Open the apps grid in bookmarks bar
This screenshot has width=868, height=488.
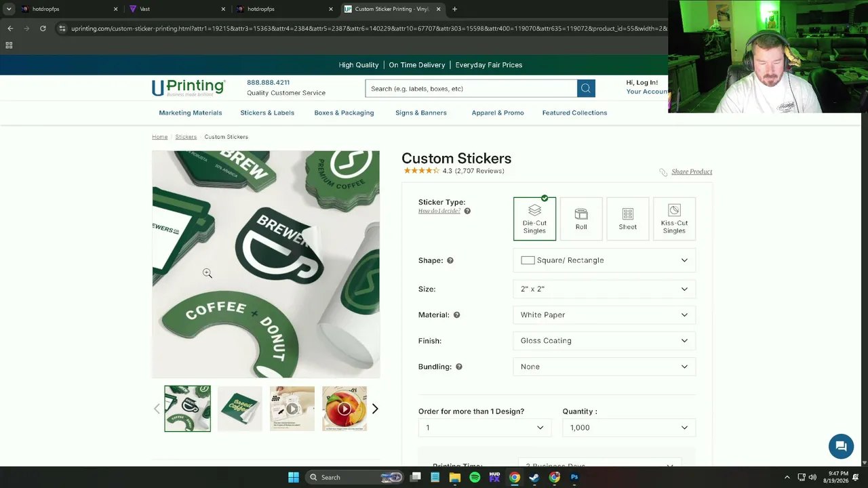point(9,45)
